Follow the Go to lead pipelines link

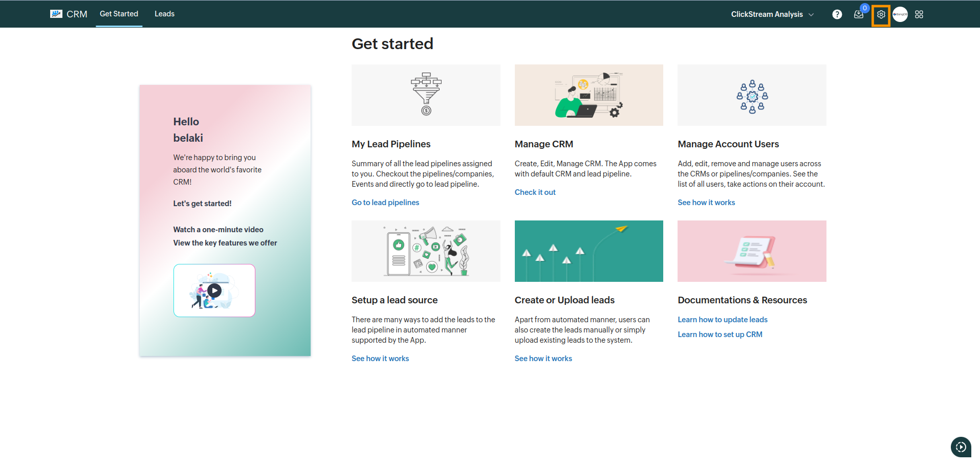coord(385,203)
